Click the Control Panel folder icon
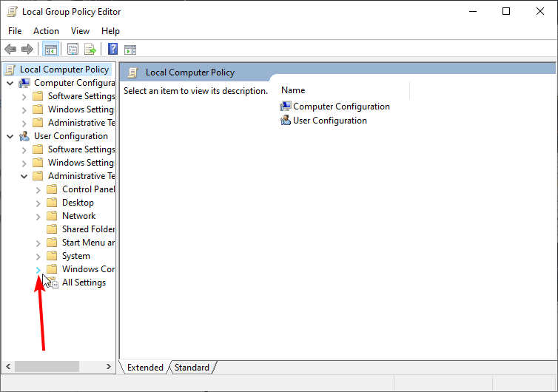Image resolution: width=558 pixels, height=392 pixels. [52, 189]
